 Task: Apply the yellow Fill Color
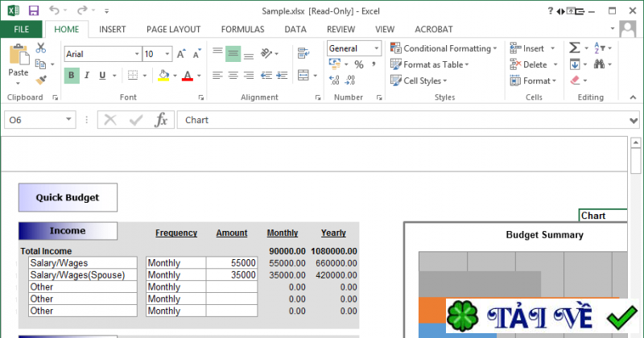(x=163, y=76)
